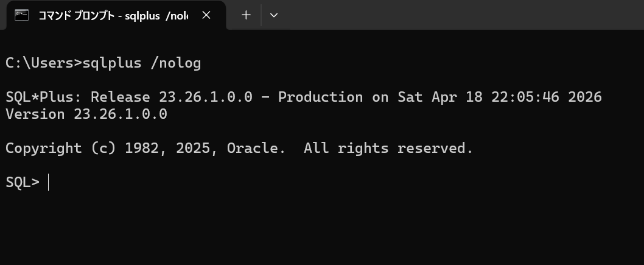Select the コマンド プロンプト sqlplus tab
The height and width of the screenshot is (265, 644).
click(113, 15)
